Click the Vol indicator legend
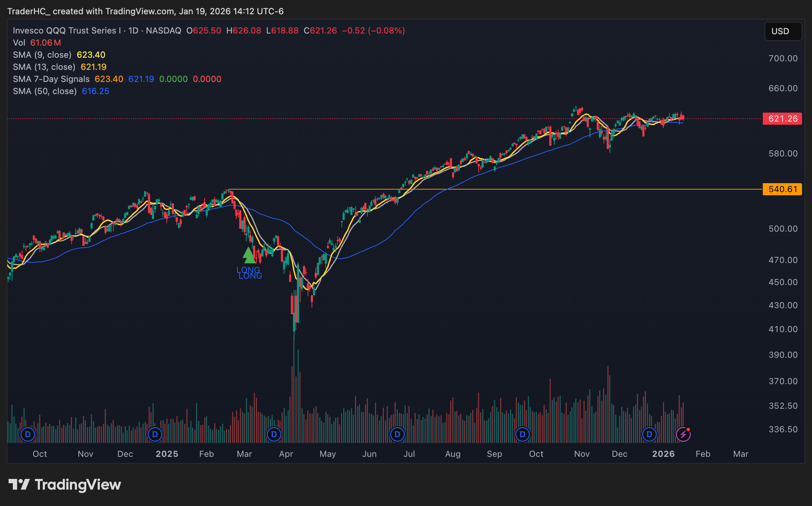Viewport: 812px width, 506px height. 19,43
